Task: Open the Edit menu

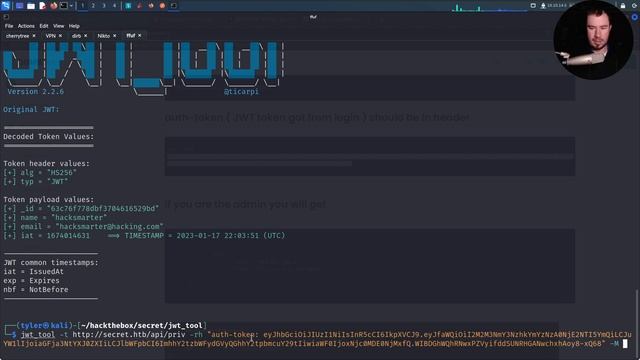Action: point(44,26)
